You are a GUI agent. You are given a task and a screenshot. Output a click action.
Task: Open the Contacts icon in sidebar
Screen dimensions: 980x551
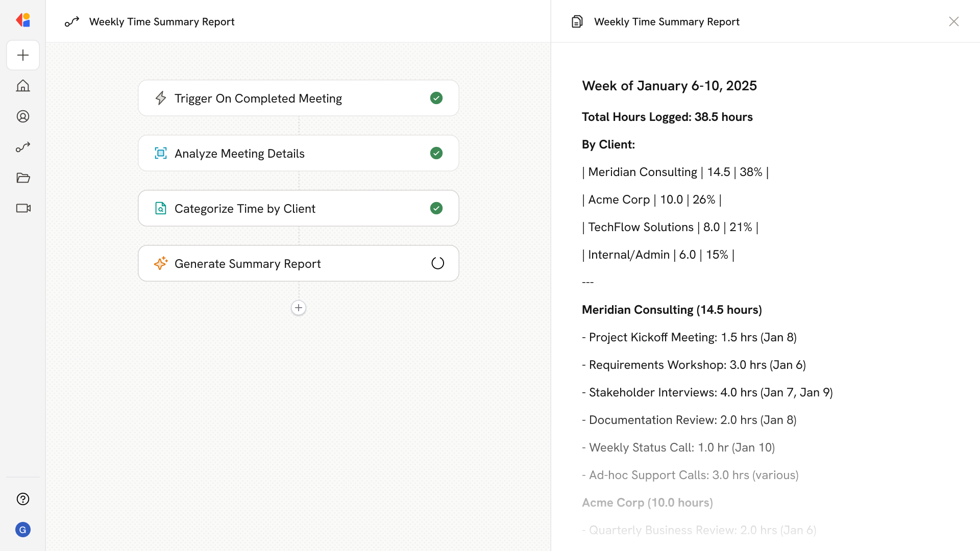[x=23, y=116]
